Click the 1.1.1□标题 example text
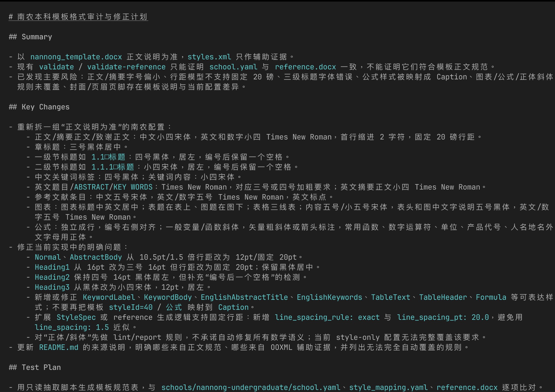The height and width of the screenshot is (392, 555). [113, 167]
